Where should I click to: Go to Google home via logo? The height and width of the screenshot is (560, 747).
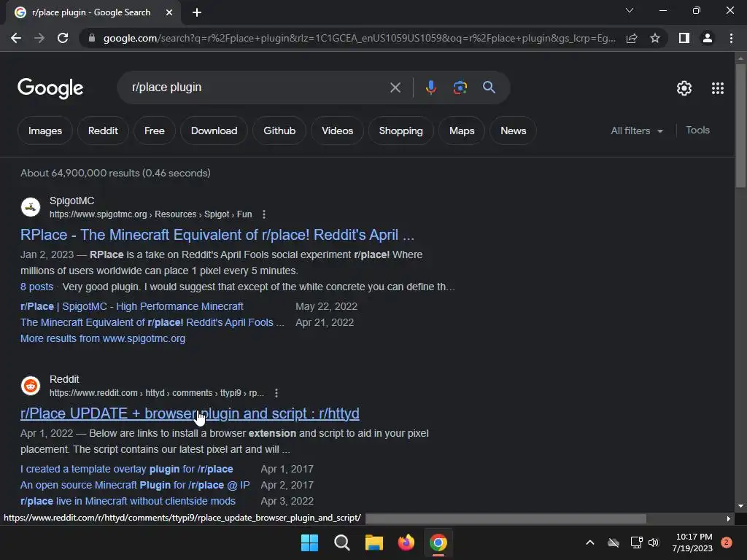click(x=50, y=88)
